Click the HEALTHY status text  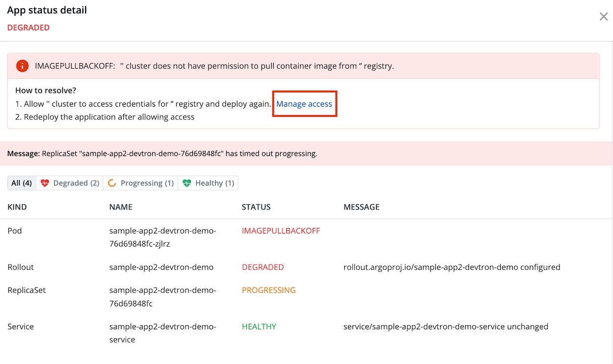point(259,326)
